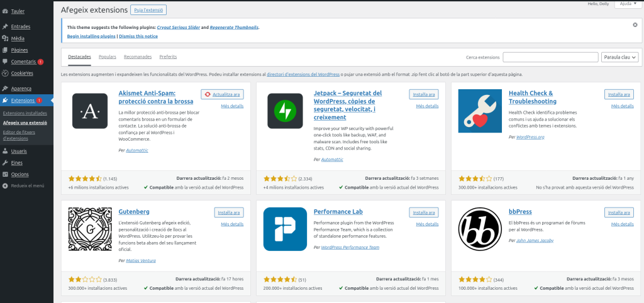This screenshot has width=644, height=303.
Task: Click the Cerca extensions search field
Action: [x=550, y=57]
